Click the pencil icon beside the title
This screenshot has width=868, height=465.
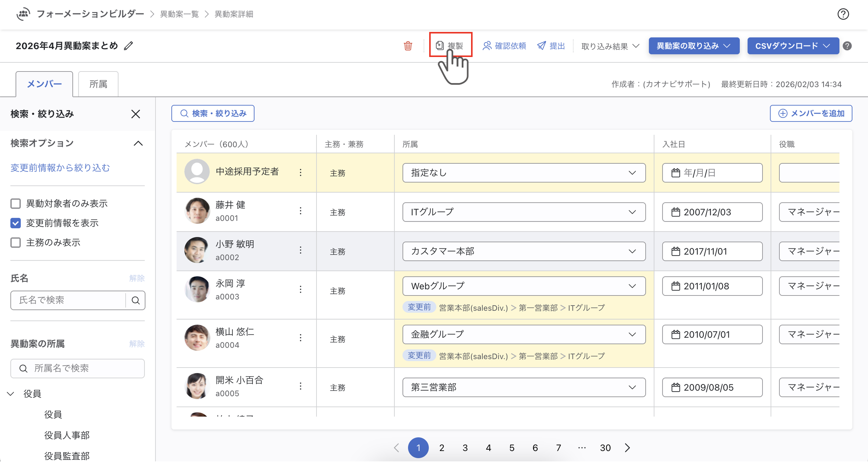128,46
